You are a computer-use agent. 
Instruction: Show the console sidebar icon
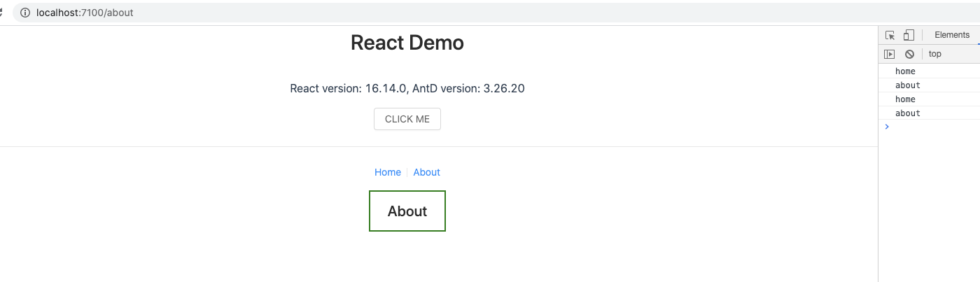coord(890,54)
